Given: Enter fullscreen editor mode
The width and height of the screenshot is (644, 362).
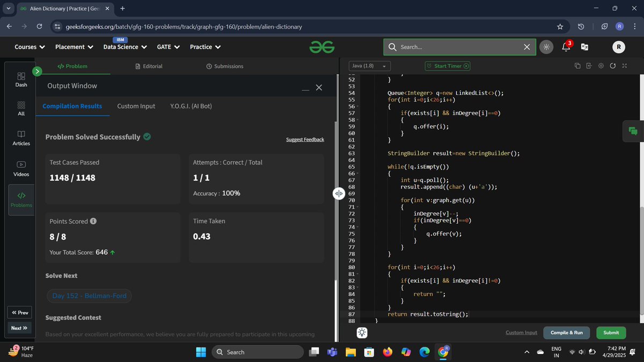Looking at the screenshot, I should click(624, 66).
